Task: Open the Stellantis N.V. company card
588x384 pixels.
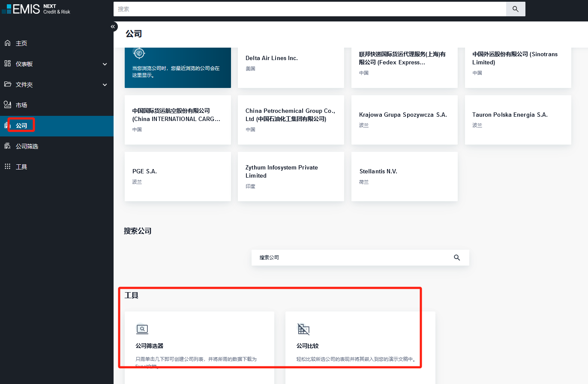Action: (404, 176)
